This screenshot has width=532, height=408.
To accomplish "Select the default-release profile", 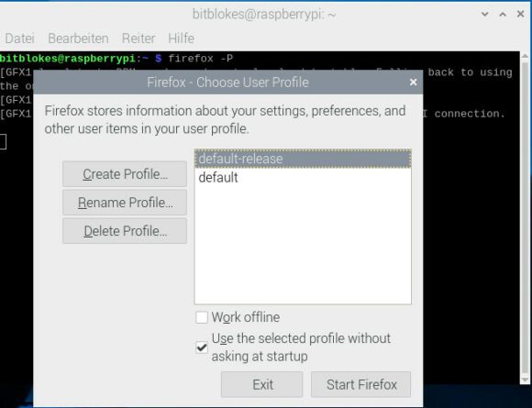I will 303,159.
